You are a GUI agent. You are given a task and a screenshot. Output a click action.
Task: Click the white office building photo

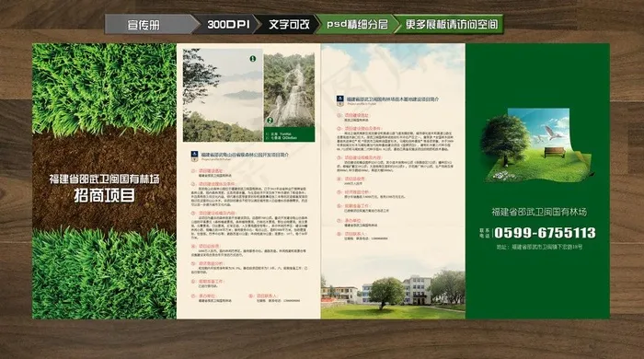click(x=417, y=290)
